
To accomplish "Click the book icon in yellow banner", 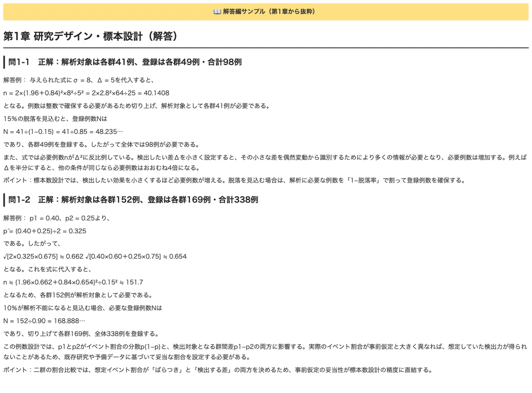I will 217,12.
